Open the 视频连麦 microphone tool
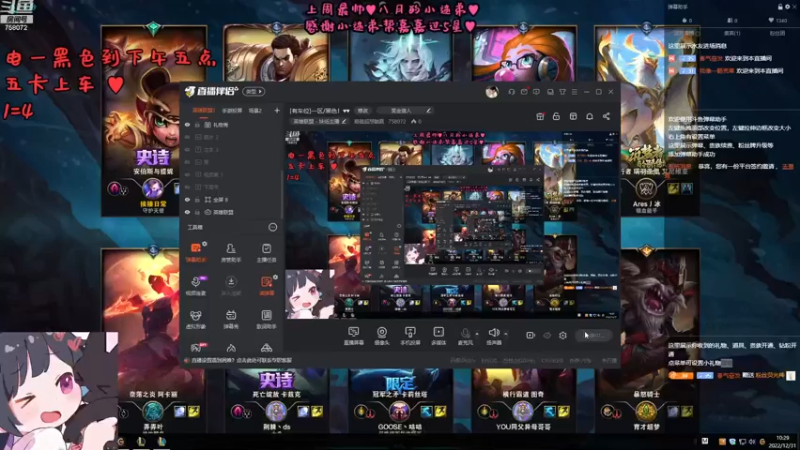 click(196, 285)
